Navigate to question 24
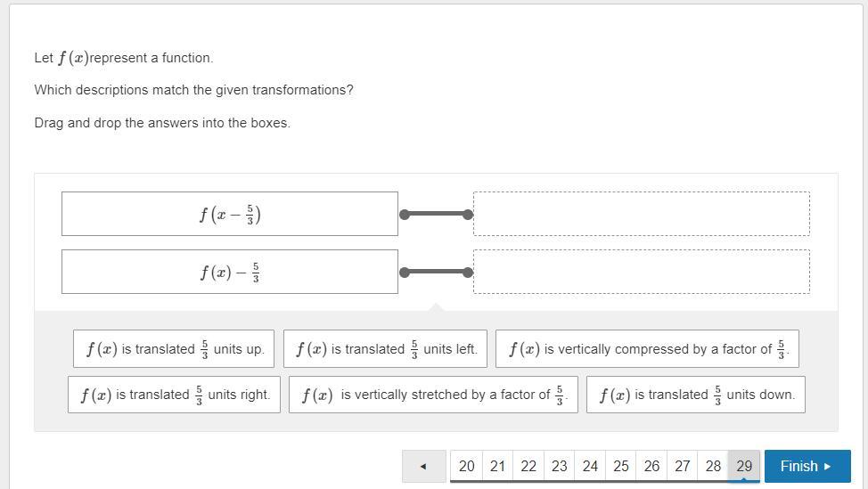 click(x=590, y=466)
